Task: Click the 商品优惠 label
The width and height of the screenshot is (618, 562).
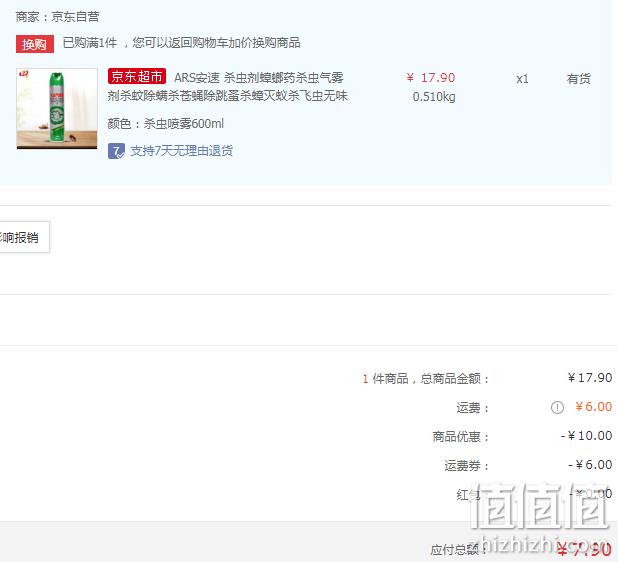Action: [460, 437]
